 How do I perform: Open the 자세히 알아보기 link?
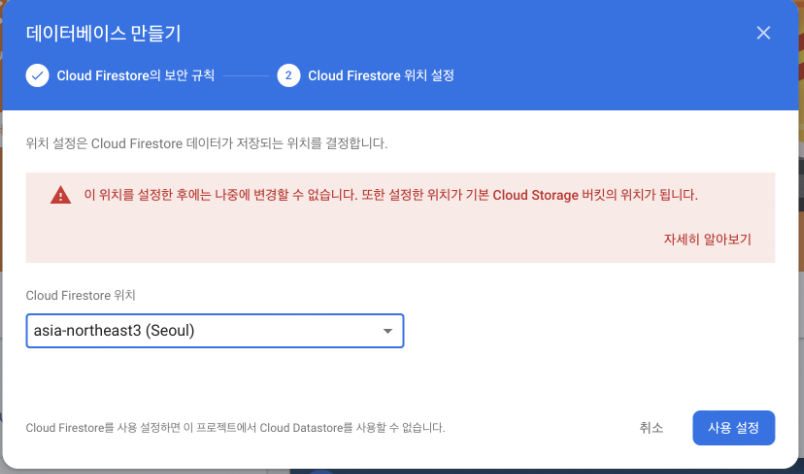(x=707, y=239)
